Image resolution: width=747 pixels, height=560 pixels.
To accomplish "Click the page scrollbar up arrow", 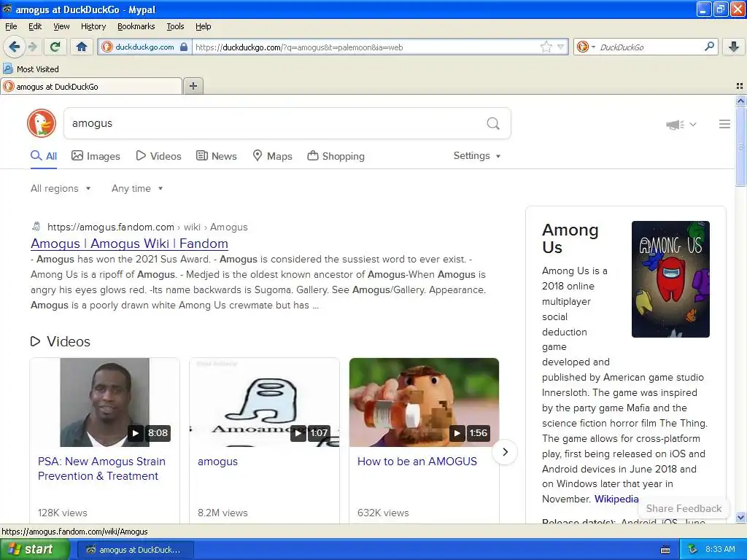I will (740, 101).
